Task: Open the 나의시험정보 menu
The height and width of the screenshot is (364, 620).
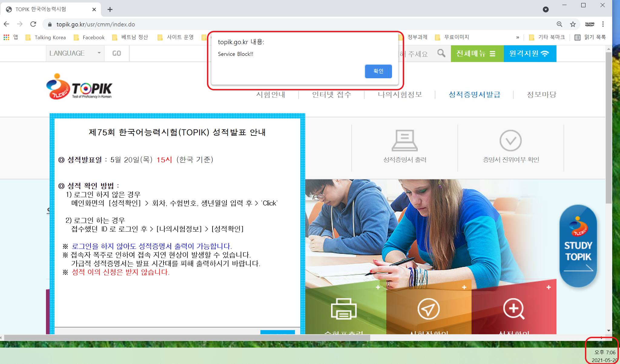Action: [400, 95]
